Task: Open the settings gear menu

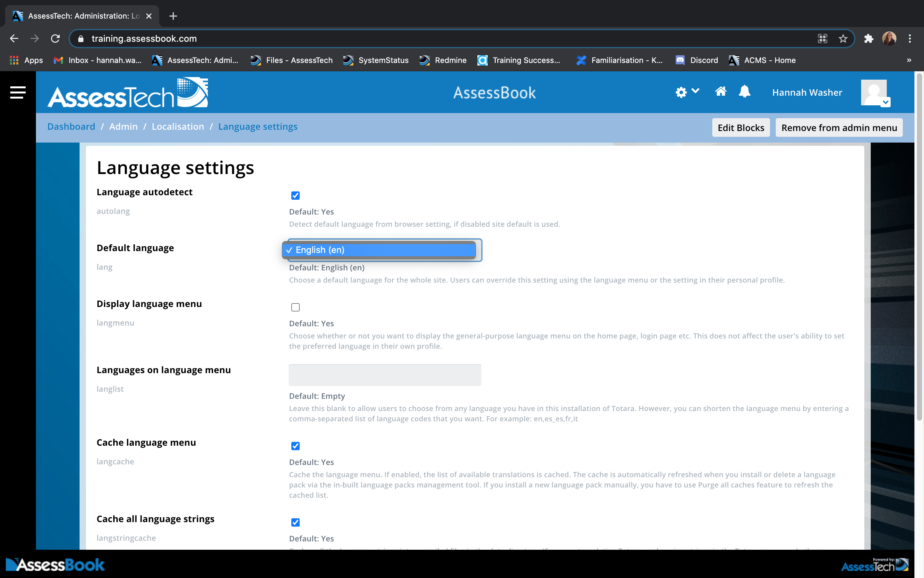Action: pyautogui.click(x=687, y=92)
